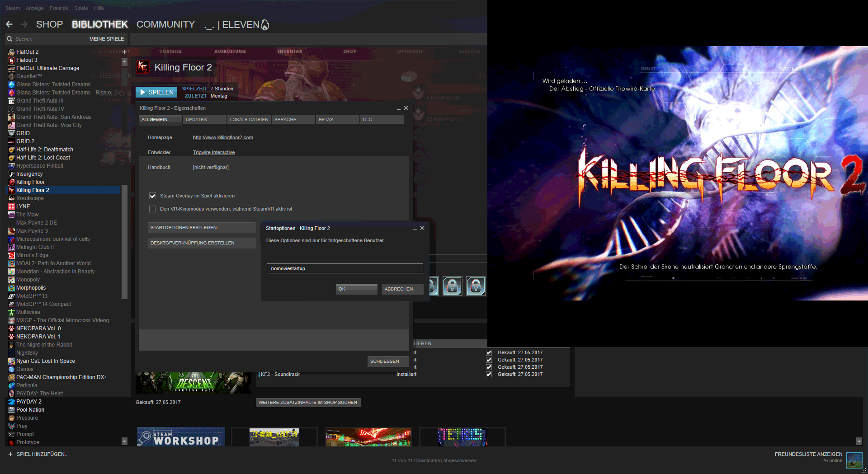Click FREUNDESLISTE ANZEIGEN
This screenshot has height=474, width=868.
pyautogui.click(x=808, y=455)
